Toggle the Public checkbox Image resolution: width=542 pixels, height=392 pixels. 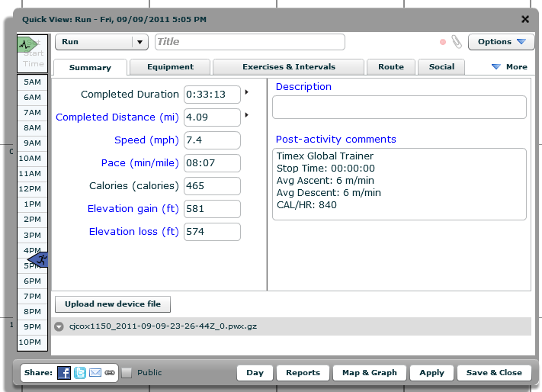pyautogui.click(x=127, y=373)
